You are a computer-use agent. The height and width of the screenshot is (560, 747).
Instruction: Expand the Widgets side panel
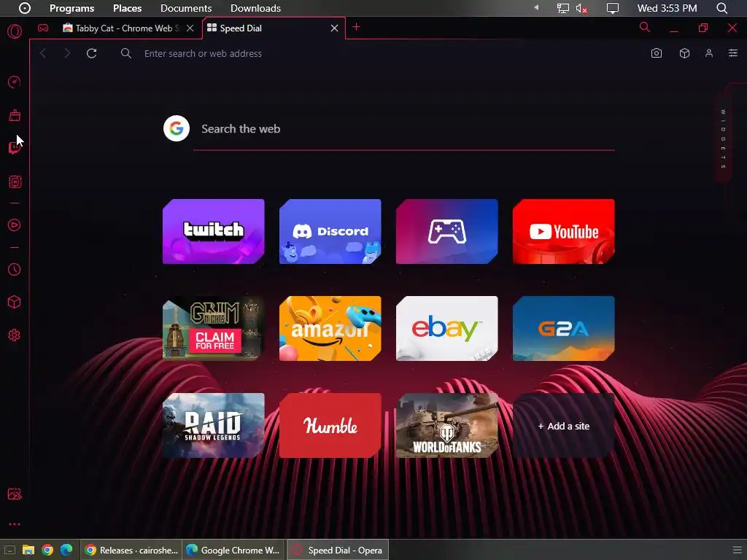pyautogui.click(x=723, y=139)
